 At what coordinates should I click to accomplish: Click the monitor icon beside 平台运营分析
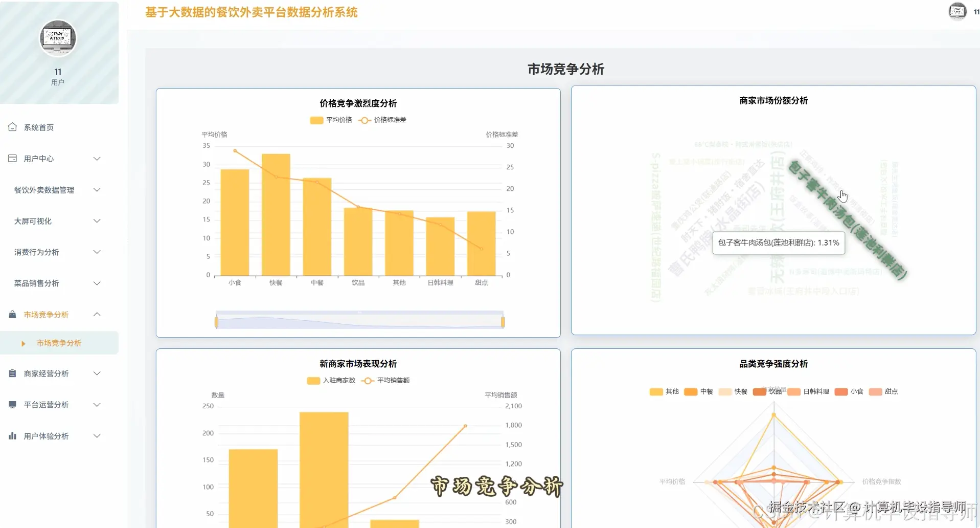[12, 405]
